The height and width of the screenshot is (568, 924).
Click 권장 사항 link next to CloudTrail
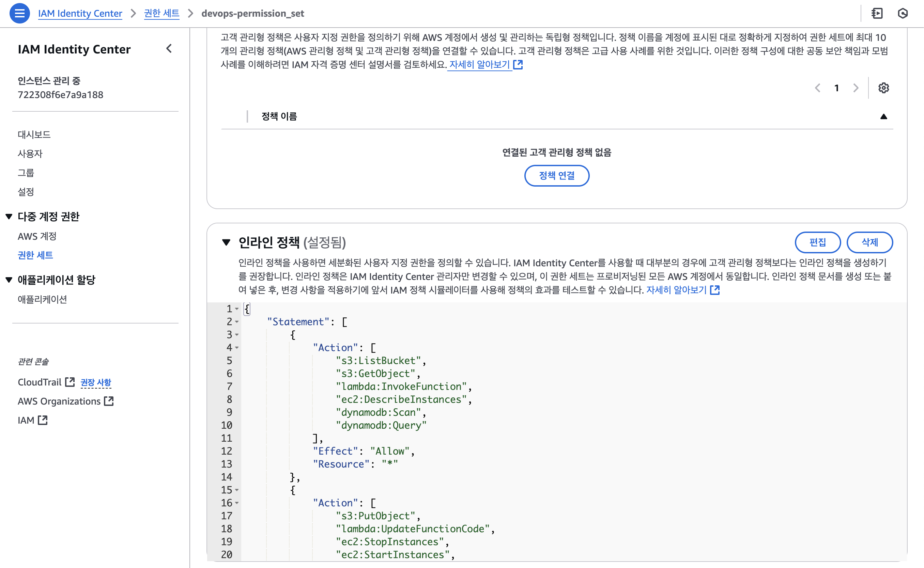click(96, 382)
